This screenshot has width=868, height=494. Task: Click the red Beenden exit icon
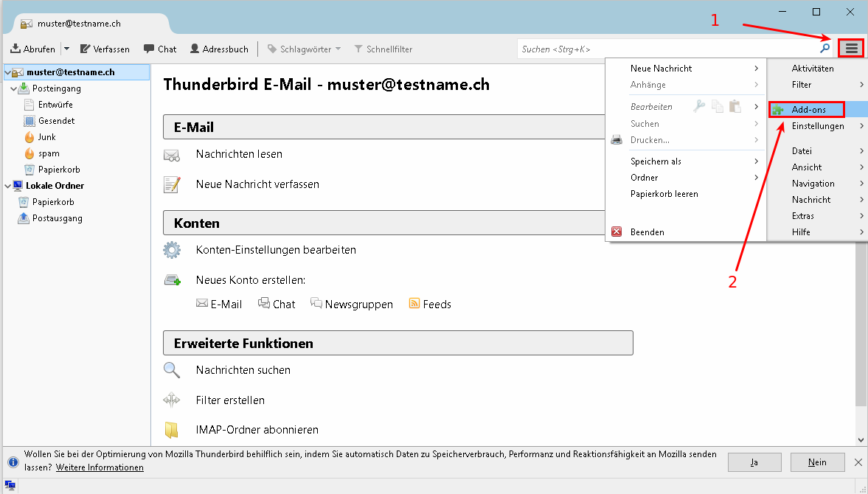pos(616,232)
